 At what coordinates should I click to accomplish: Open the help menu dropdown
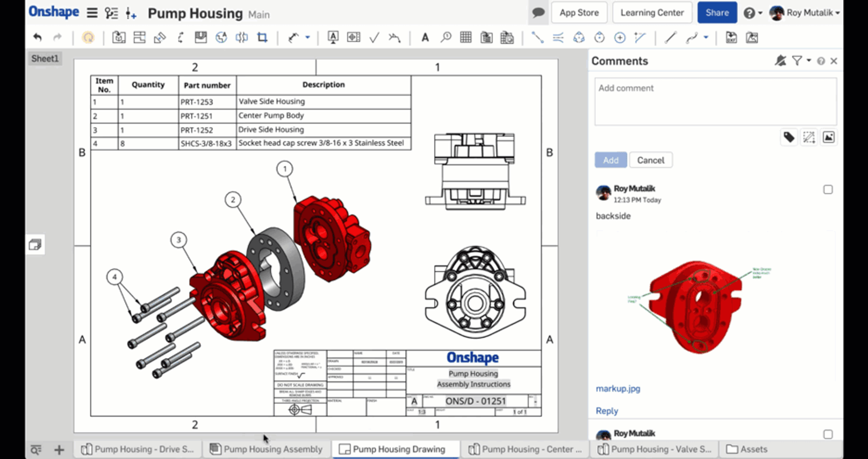(x=752, y=12)
